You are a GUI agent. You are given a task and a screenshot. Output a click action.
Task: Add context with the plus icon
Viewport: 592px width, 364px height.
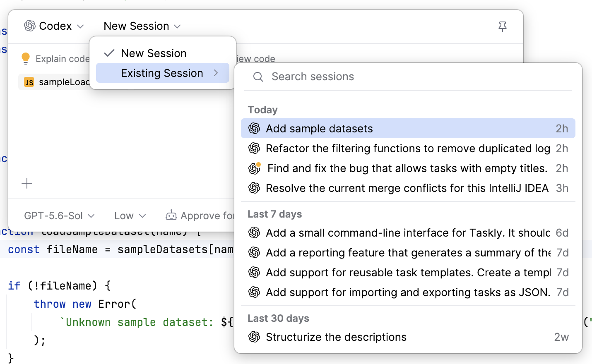[27, 183]
